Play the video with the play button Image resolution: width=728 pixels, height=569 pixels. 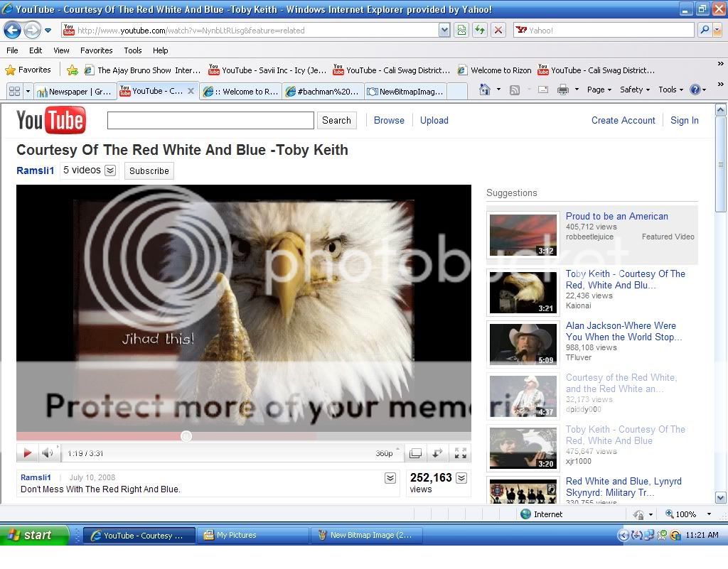(28, 453)
